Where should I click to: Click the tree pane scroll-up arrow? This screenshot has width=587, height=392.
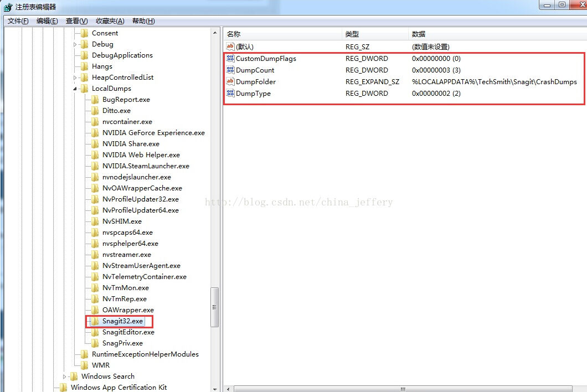tap(215, 33)
